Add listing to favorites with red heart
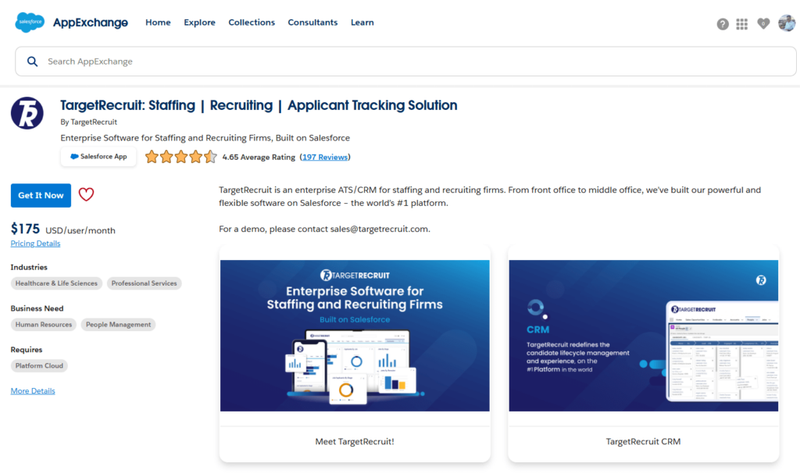This screenshot has height=473, width=800. pos(86,194)
